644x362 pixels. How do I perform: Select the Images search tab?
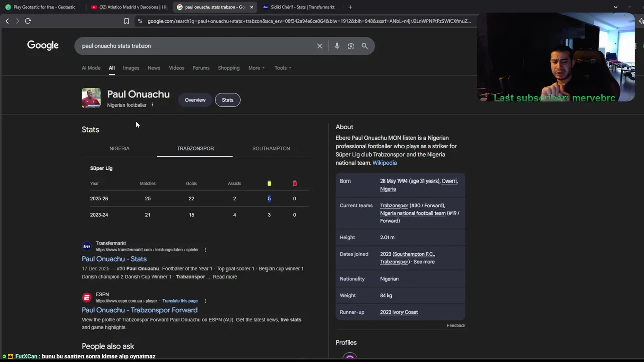[131, 68]
